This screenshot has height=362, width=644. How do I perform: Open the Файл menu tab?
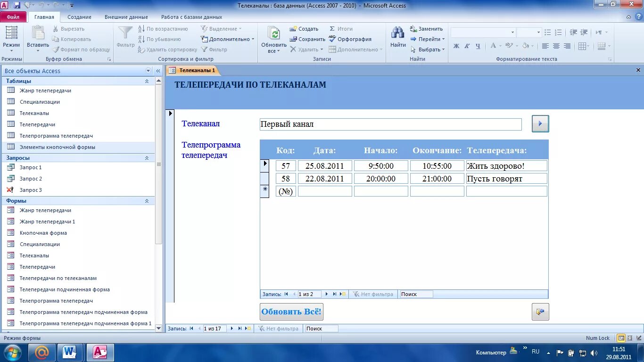pos(13,17)
